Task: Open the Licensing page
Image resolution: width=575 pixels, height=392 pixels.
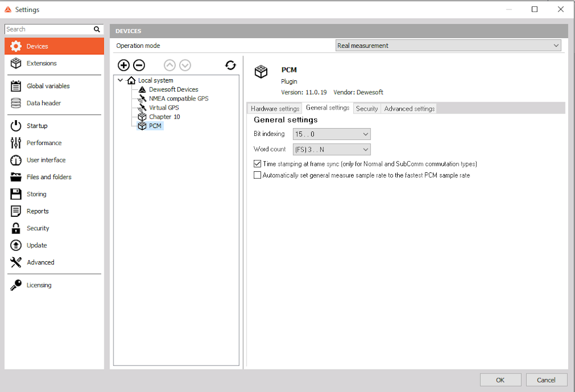Action: [54, 285]
